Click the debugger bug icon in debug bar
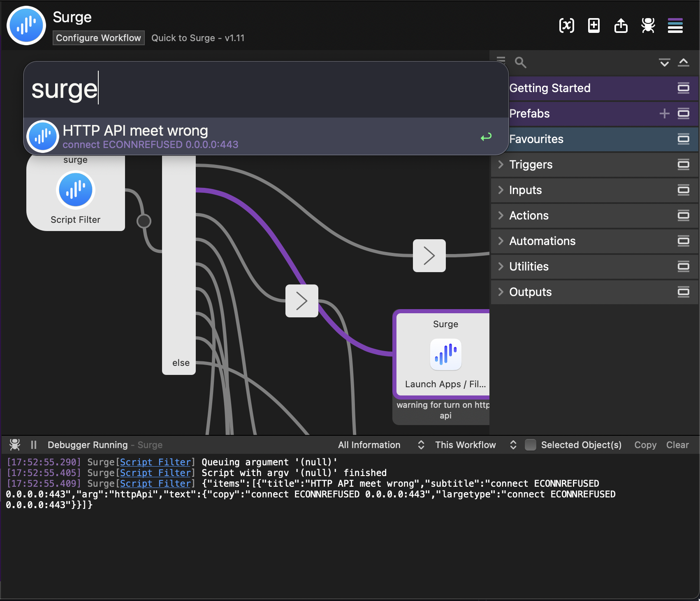 15,444
